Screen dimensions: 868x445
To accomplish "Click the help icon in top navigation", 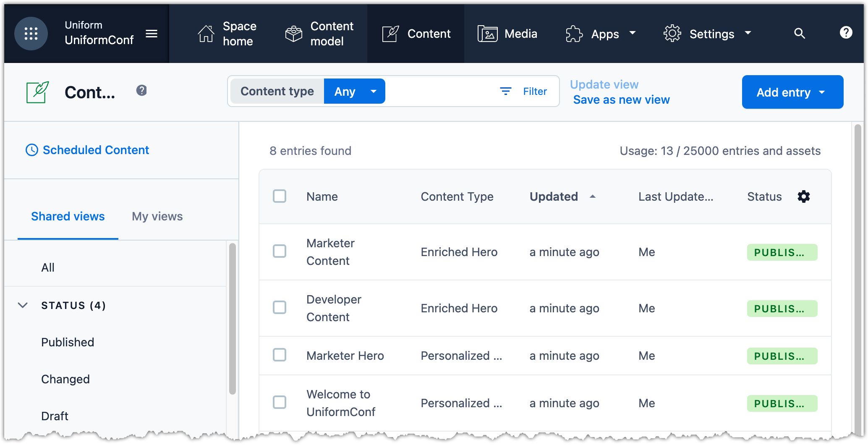I will click(846, 32).
